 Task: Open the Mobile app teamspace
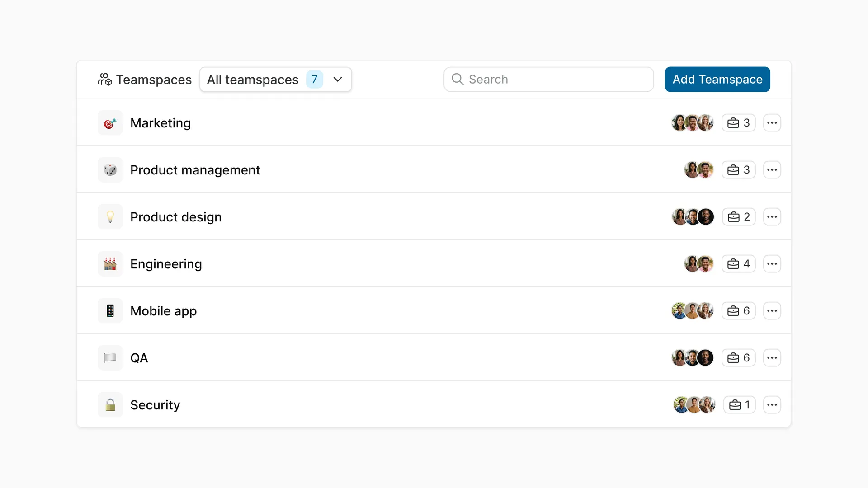click(434, 311)
